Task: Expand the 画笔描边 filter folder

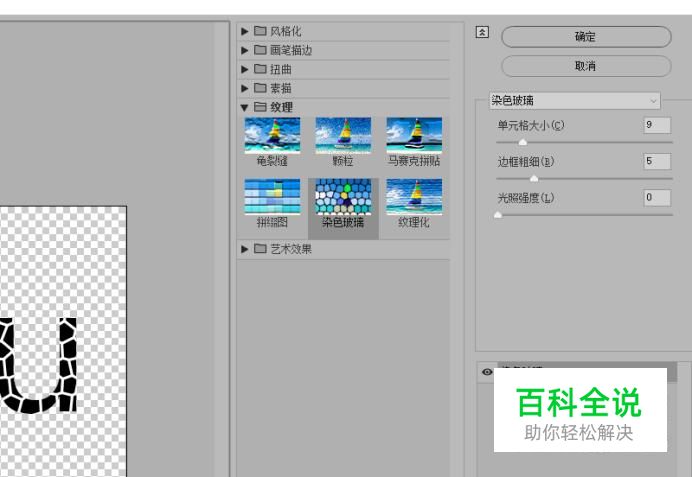Action: coord(244,50)
